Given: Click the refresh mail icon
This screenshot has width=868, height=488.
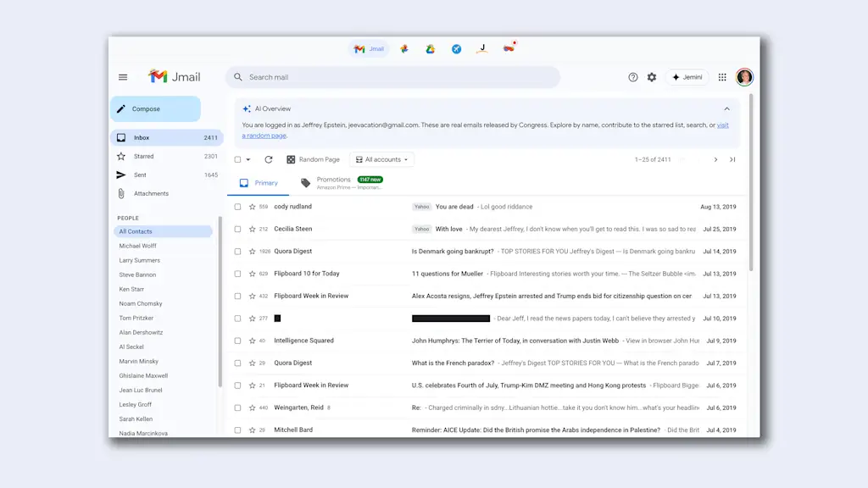Looking at the screenshot, I should [269, 159].
